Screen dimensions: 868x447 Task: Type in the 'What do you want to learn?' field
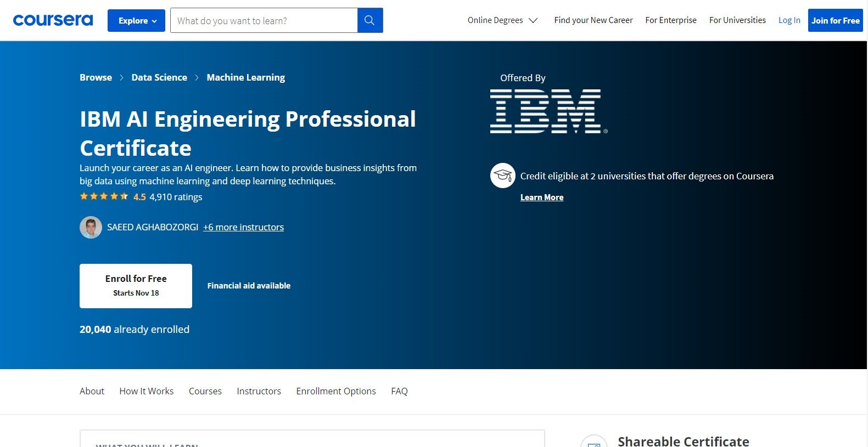[264, 21]
